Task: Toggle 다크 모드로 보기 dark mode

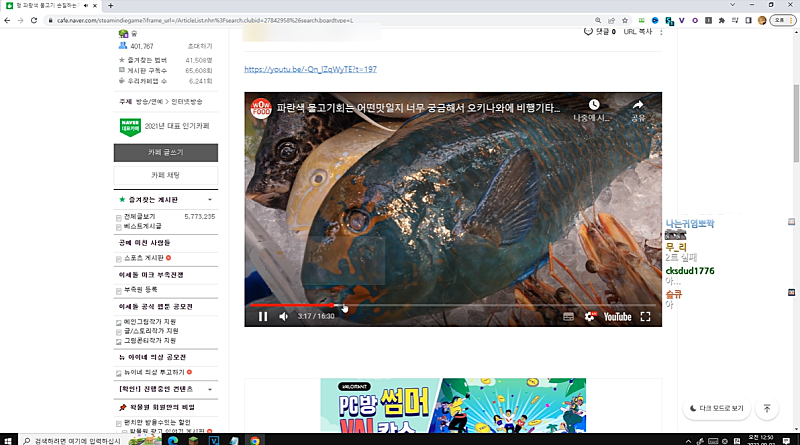Action: [717, 408]
